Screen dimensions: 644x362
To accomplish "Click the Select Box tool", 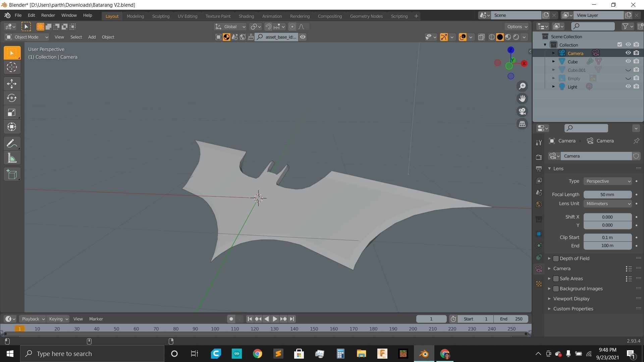I will point(12,53).
